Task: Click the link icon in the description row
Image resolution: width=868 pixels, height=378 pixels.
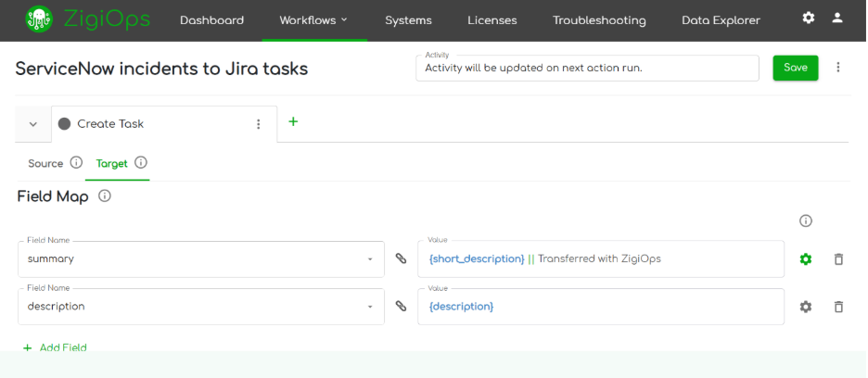Action: tap(401, 306)
